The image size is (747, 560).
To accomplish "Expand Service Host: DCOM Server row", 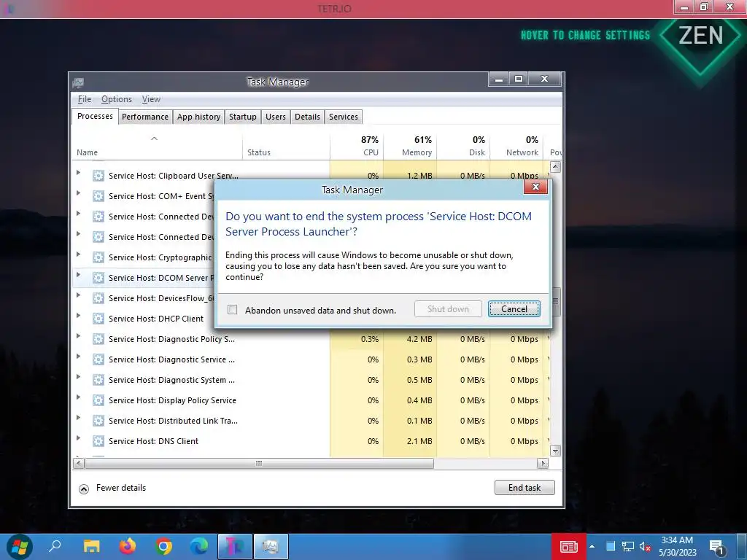I will [79, 275].
